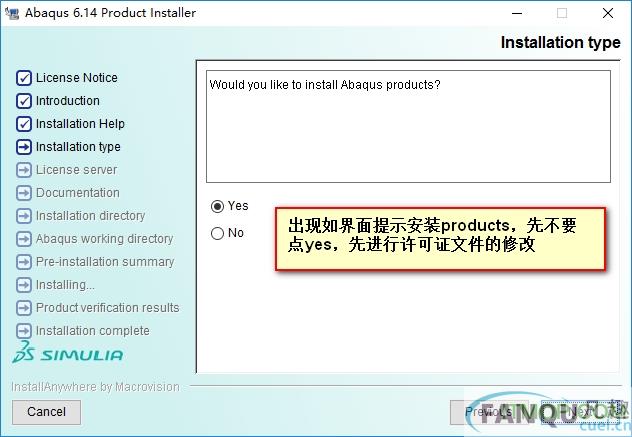Click the Installation directory arrow icon
Screen dimensions: 632x437
click(x=24, y=216)
